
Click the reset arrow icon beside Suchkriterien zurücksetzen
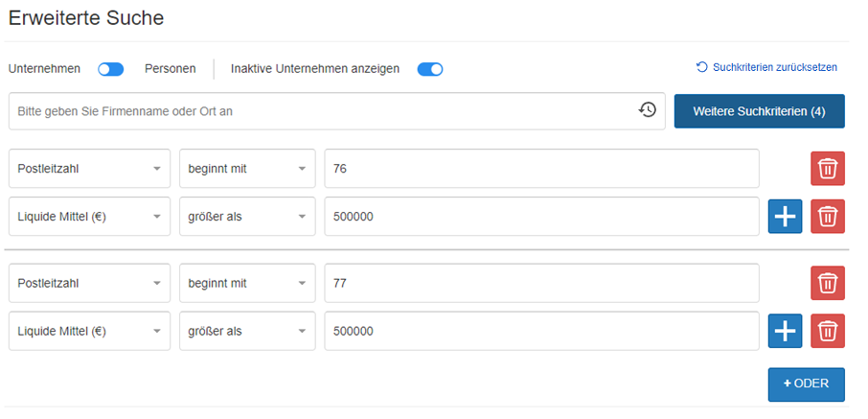coord(702,67)
